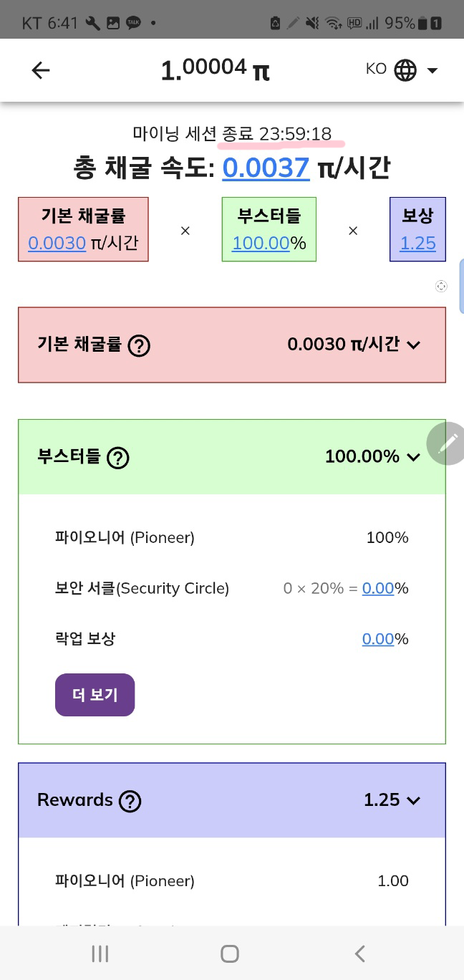Click the help icon beside 기본 채굴률

(140, 345)
